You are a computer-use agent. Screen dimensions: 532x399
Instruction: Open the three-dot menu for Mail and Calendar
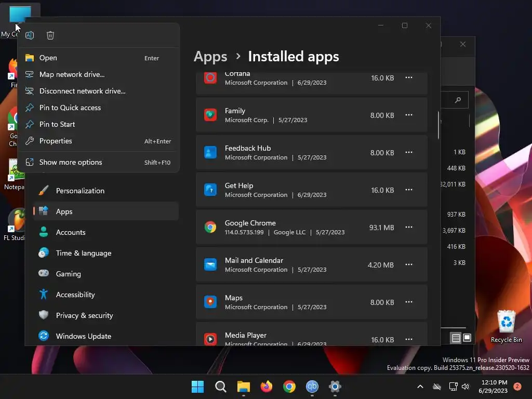[409, 264]
